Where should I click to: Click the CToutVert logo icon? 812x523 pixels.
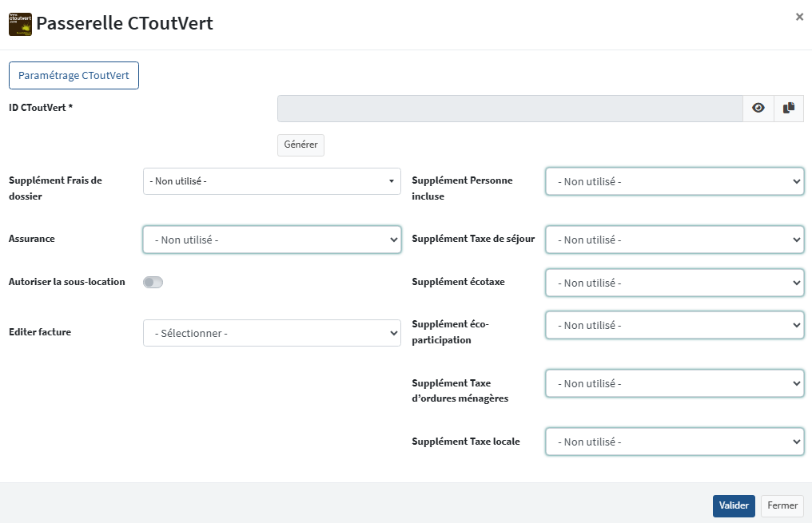tap(20, 24)
